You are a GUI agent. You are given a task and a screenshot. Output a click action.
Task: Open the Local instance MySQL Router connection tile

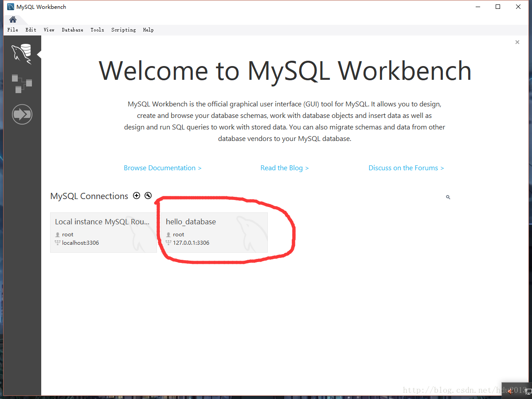click(103, 232)
